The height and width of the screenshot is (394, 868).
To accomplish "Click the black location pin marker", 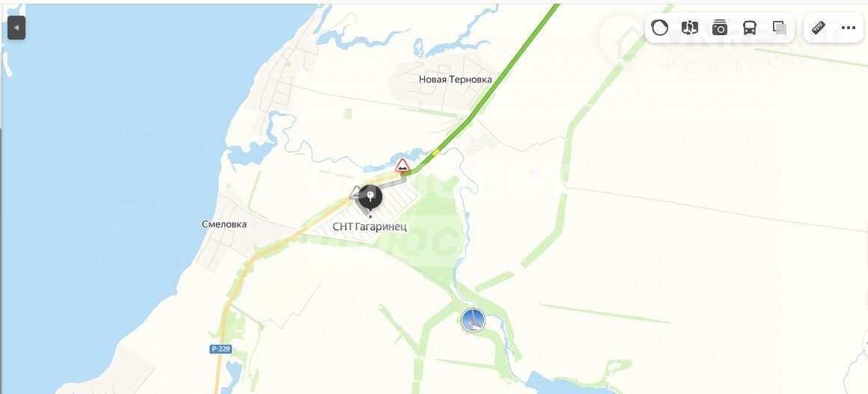I will pos(370,200).
